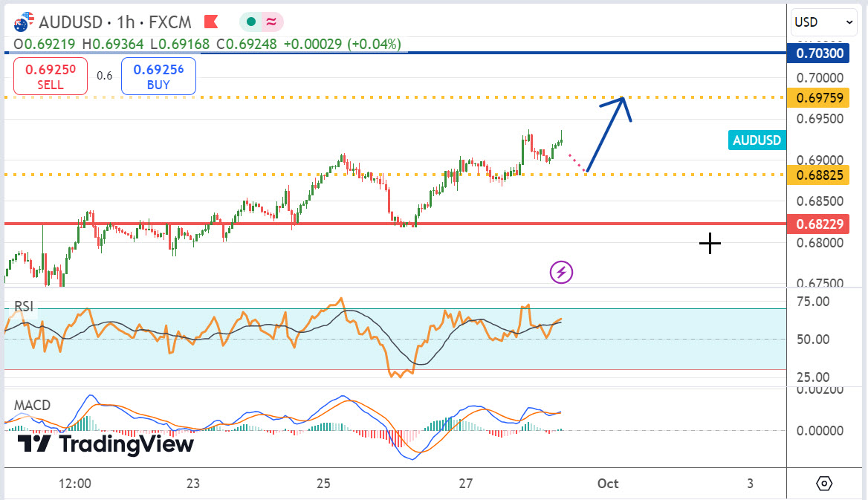Click the MACD indicator label
Screen dimensions: 868x500
(x=33, y=405)
